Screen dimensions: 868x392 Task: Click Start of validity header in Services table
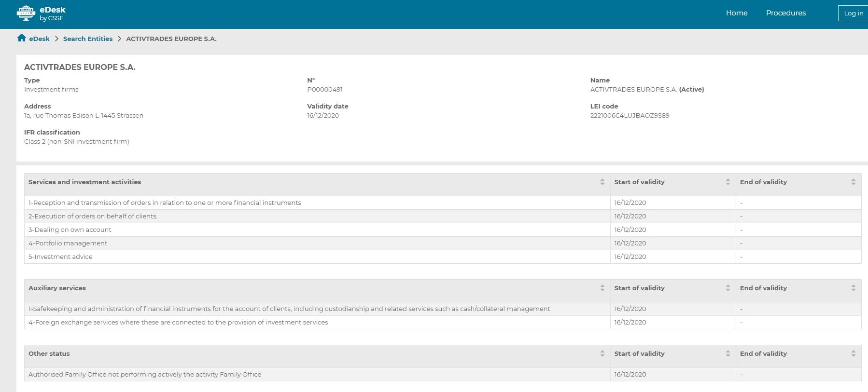point(673,185)
